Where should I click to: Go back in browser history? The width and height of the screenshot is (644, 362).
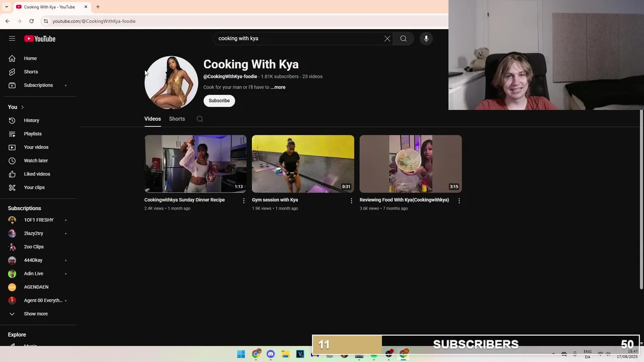(7, 21)
